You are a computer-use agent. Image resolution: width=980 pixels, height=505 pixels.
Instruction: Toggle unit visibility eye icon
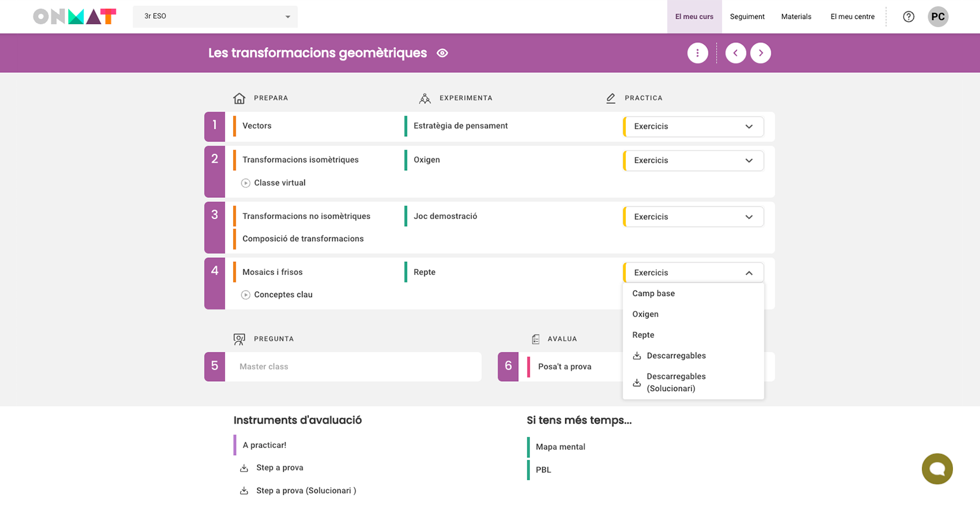coord(442,53)
